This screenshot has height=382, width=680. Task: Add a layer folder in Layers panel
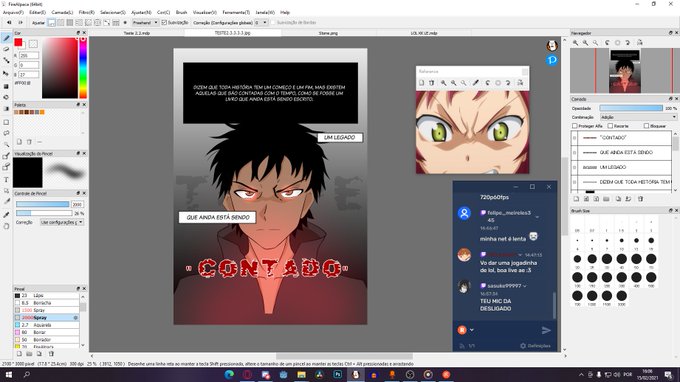(606, 199)
